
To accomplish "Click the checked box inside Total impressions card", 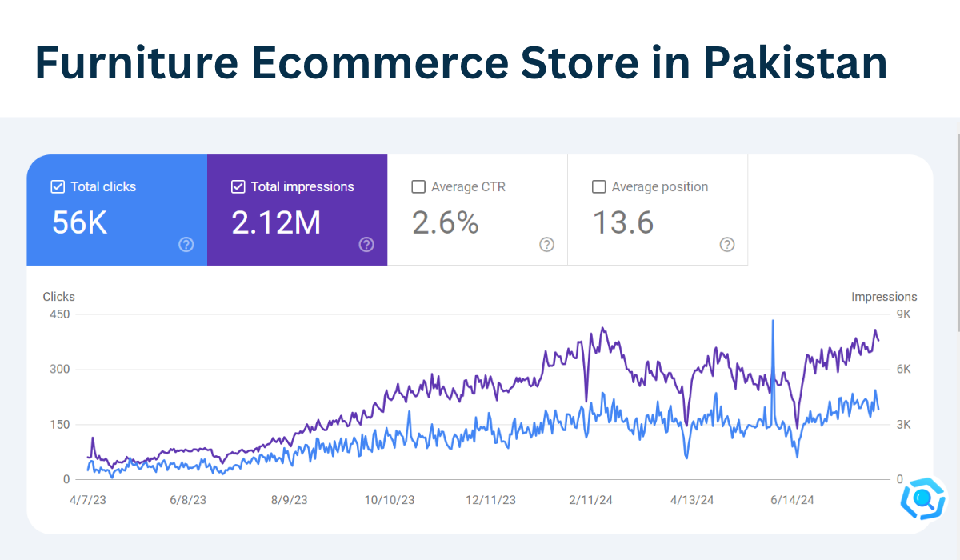I will [x=238, y=186].
